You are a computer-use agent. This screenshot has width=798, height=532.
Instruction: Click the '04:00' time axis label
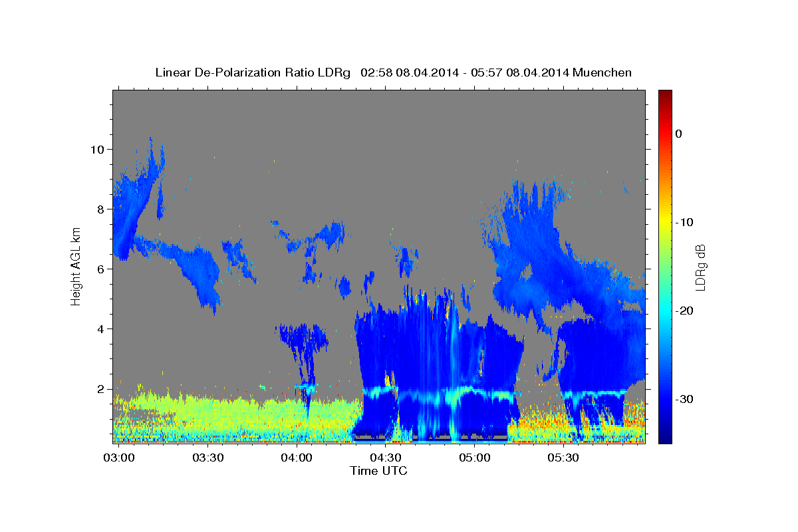297,458
